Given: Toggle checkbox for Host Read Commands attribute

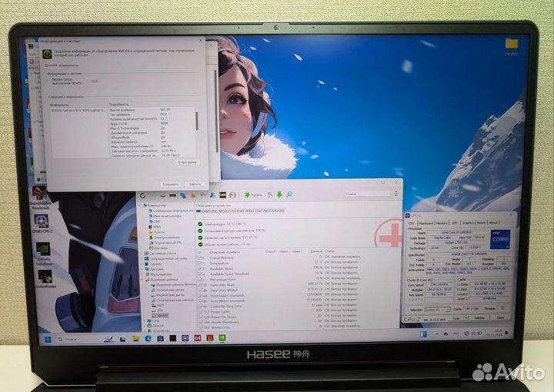Looking at the screenshot, I should click(x=201, y=296).
